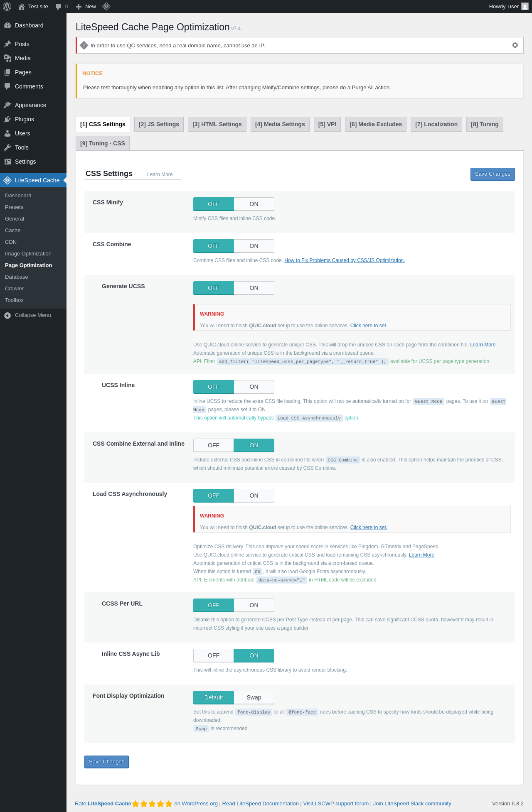Select Swap for Font Display Optimization
Viewport: 532px width, 812px height.
254,697
